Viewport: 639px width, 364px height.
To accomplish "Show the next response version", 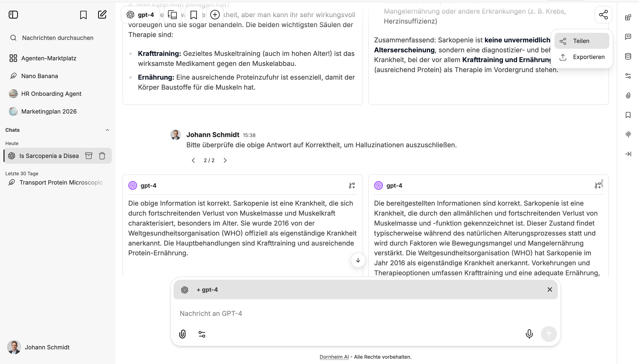I will 225,160.
